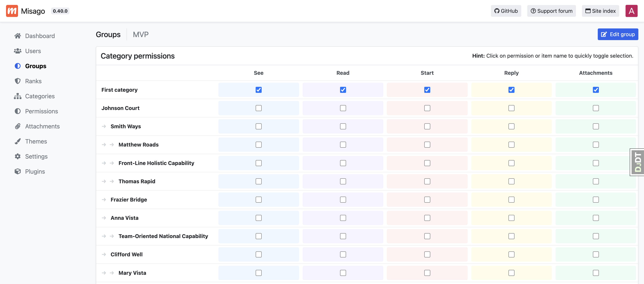Image resolution: width=644 pixels, height=284 pixels.
Task: Click the Categories sitemap icon
Action: tap(17, 96)
